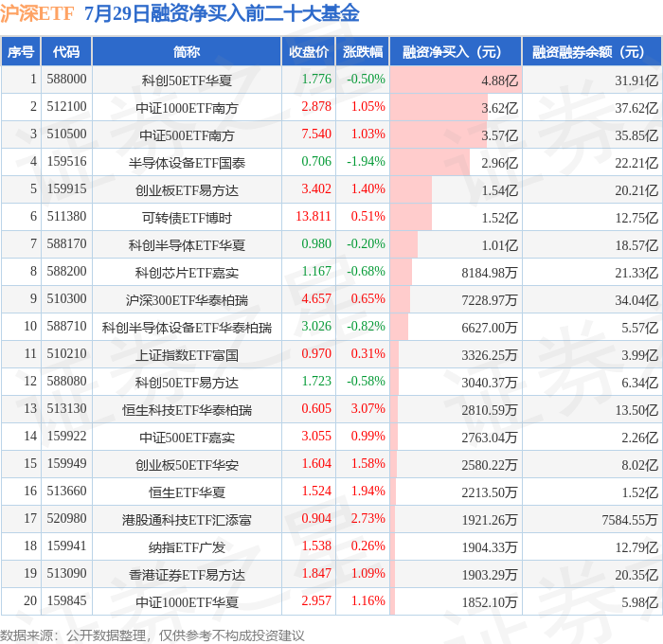
Task: Click fund code 159516
Action: tap(66, 162)
